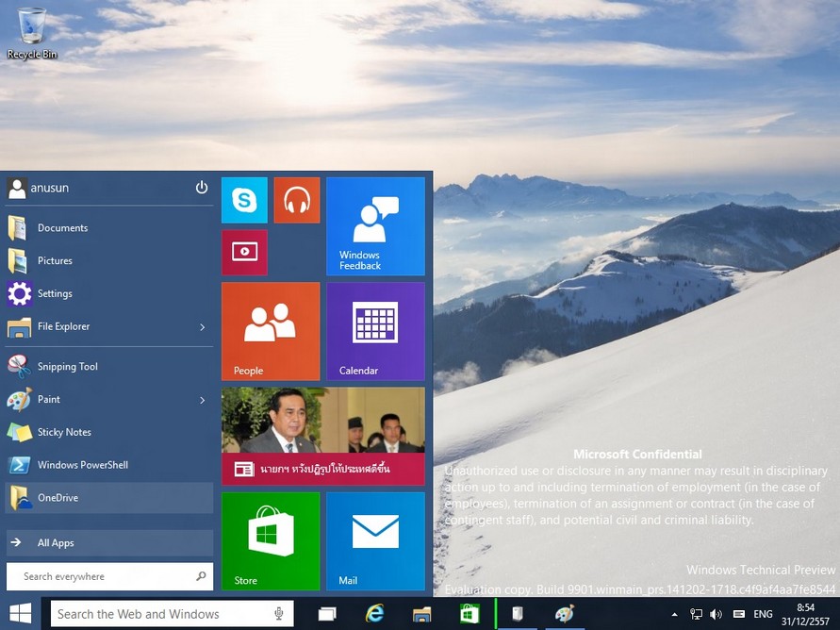Open the Store tile
The width and height of the screenshot is (840, 630).
pyautogui.click(x=271, y=541)
